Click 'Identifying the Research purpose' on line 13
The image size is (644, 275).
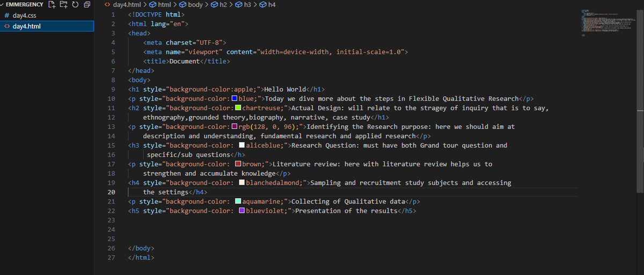pos(367,127)
